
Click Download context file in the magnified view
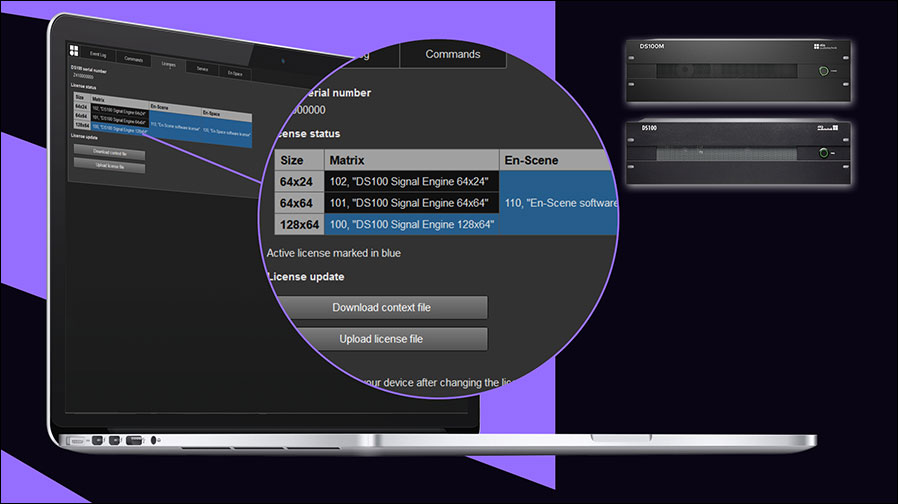[381, 308]
